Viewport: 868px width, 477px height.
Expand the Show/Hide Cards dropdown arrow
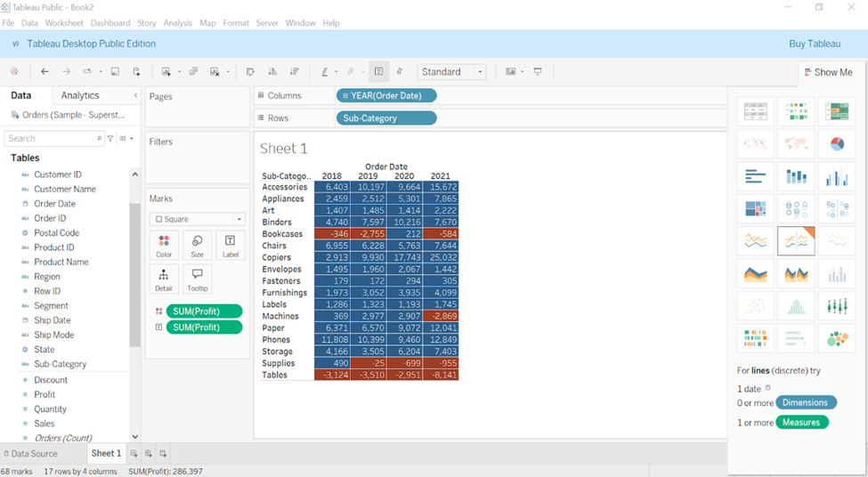click(522, 72)
